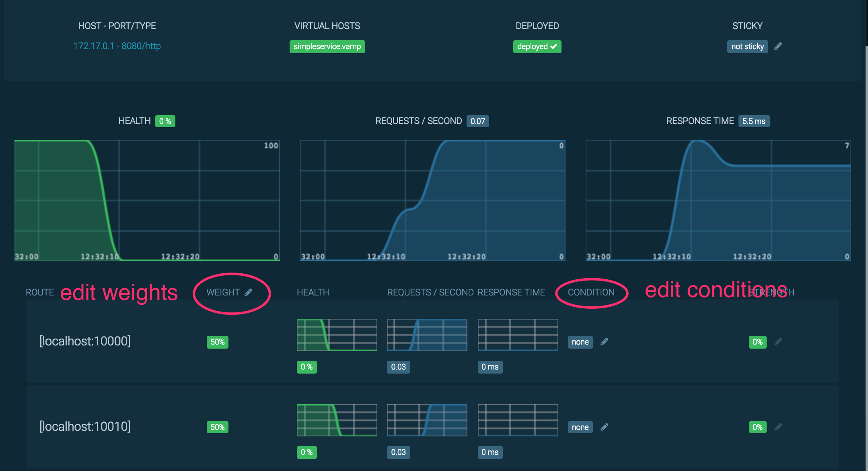
Task: Select the [localhost:10010] route row
Action: click(85, 427)
